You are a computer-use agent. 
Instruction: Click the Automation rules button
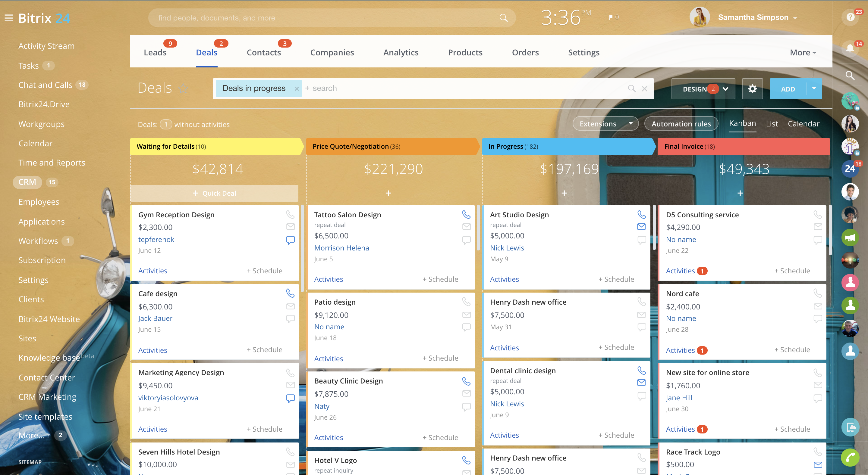(681, 123)
